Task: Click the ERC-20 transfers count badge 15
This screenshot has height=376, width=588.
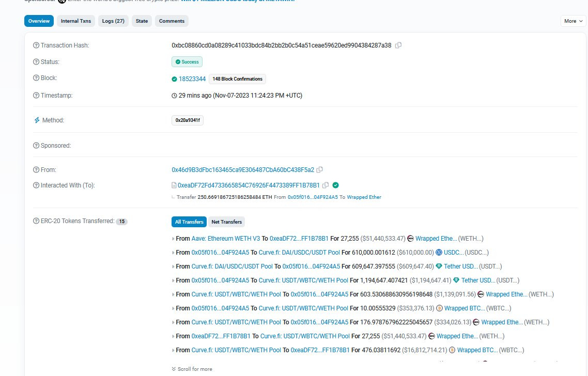Action: pos(122,222)
